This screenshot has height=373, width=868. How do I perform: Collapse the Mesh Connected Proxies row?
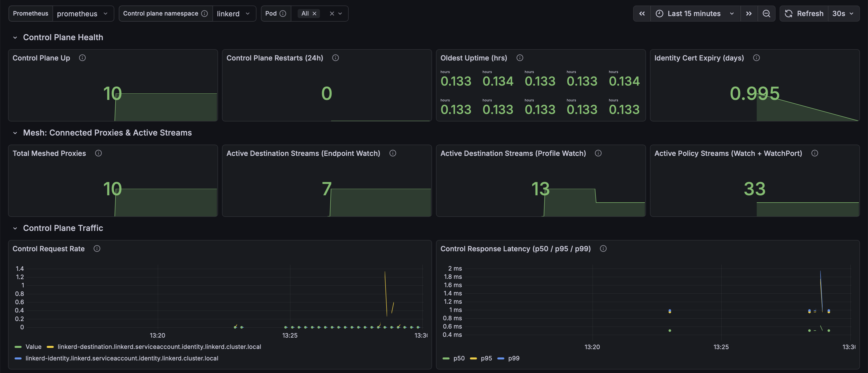pyautogui.click(x=15, y=133)
